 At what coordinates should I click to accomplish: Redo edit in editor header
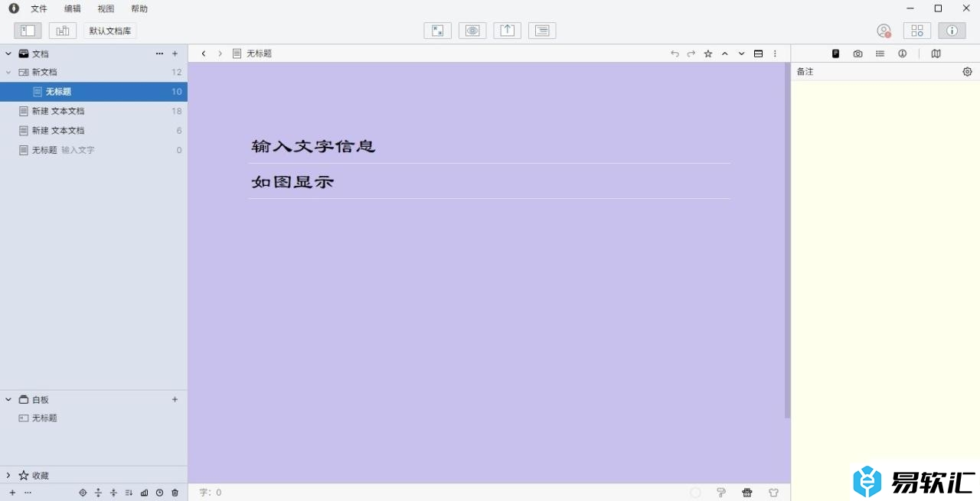pos(691,54)
